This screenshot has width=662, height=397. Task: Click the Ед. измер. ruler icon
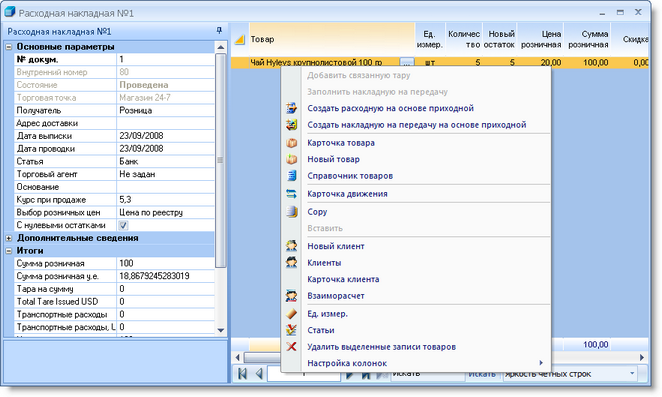291,314
